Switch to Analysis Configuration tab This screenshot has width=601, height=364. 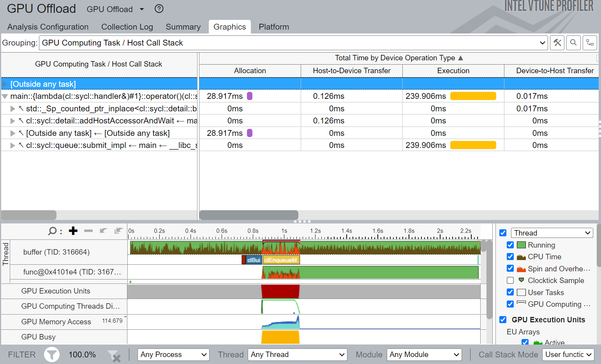point(48,27)
